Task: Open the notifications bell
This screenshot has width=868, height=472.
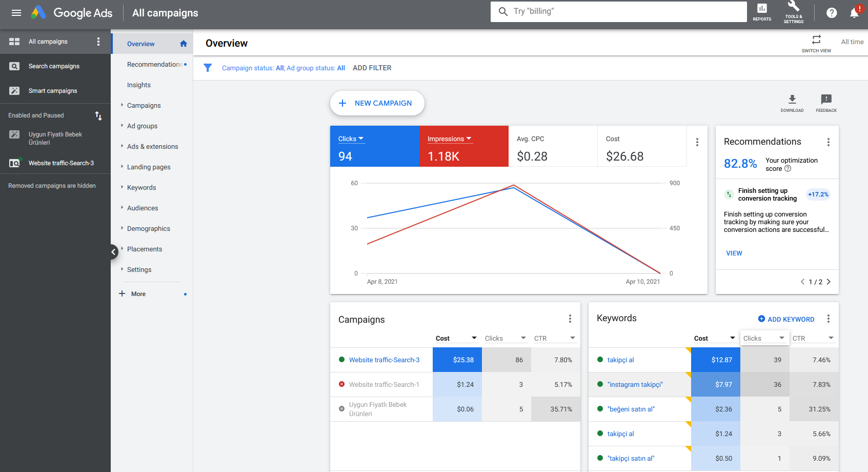Action: [855, 13]
